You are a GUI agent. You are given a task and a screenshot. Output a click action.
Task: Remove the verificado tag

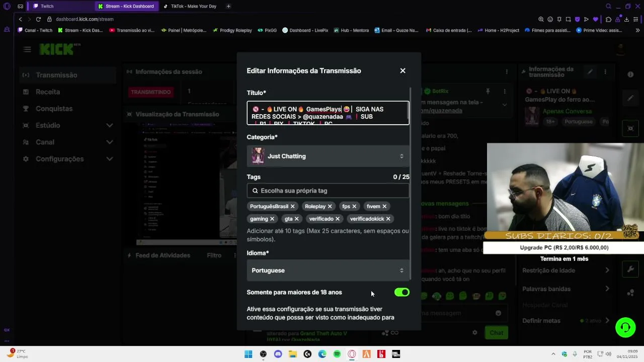click(338, 219)
